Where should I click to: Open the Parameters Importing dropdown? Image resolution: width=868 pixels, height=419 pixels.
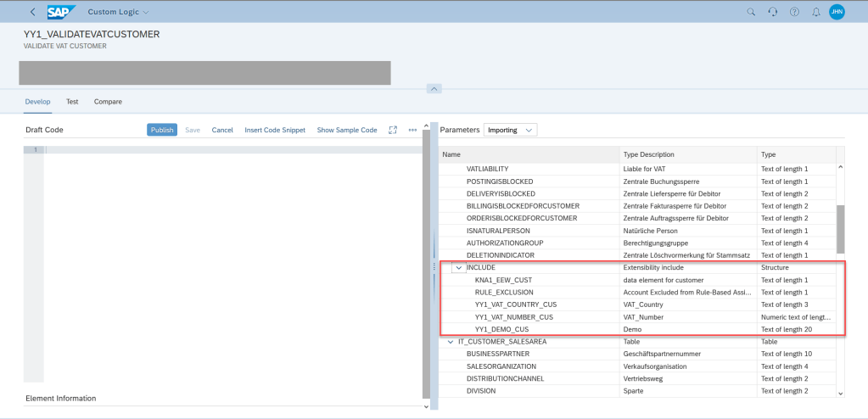(510, 130)
